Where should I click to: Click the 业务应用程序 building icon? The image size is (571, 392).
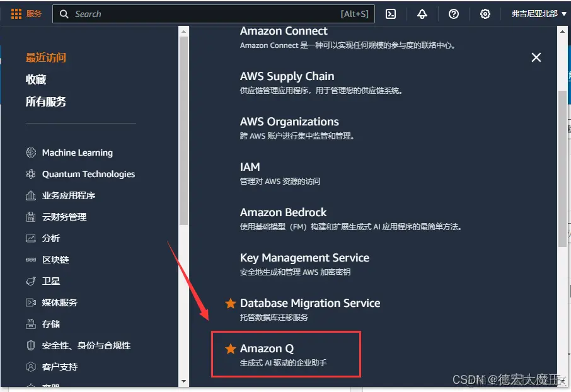(31, 195)
